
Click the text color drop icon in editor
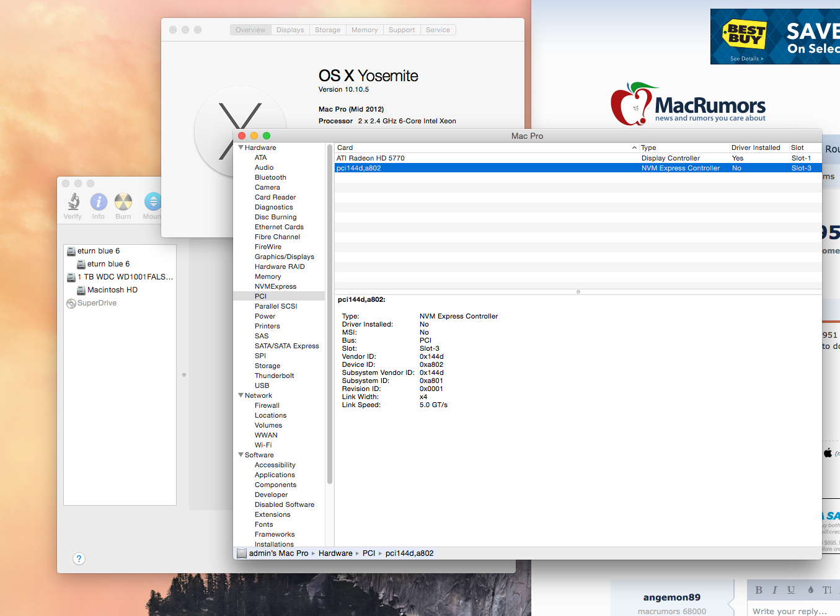tap(810, 590)
